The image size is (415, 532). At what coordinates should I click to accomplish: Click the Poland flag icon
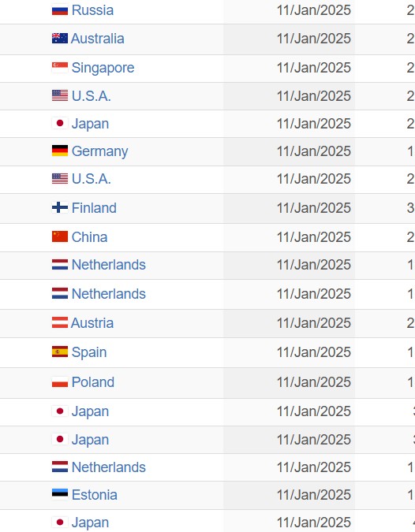60,381
